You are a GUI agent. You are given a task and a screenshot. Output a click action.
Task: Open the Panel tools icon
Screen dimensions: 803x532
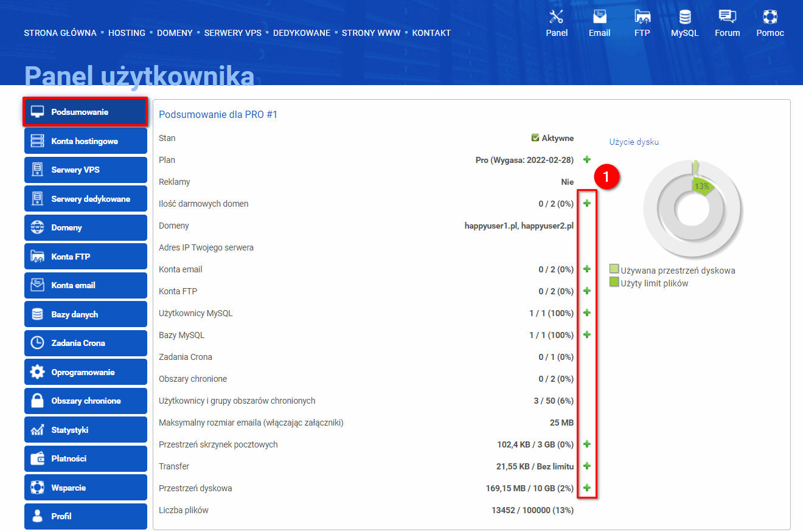pyautogui.click(x=556, y=16)
